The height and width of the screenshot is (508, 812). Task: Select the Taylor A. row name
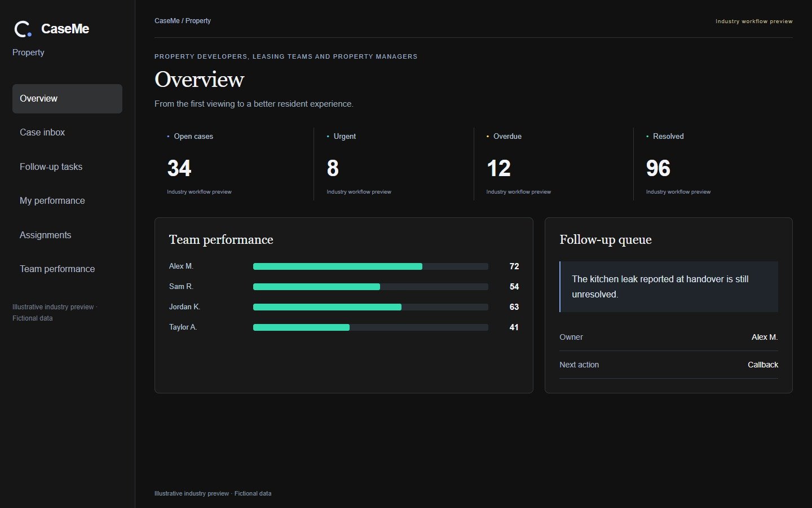(x=183, y=327)
